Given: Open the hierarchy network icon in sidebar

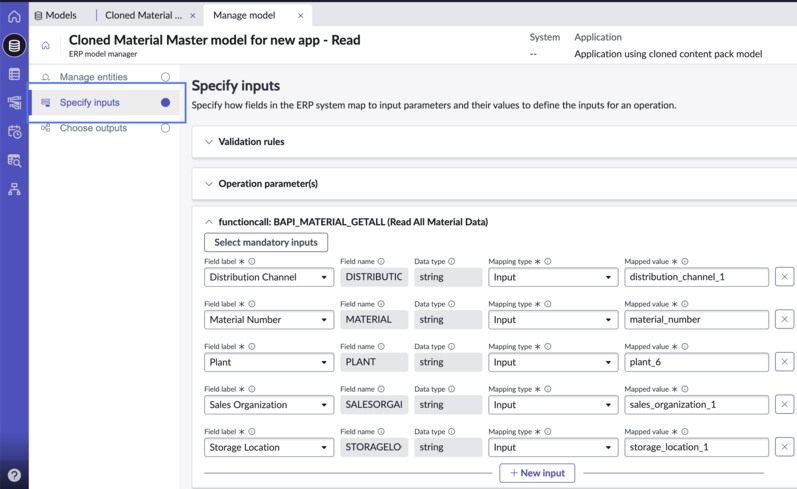Looking at the screenshot, I should (x=14, y=189).
